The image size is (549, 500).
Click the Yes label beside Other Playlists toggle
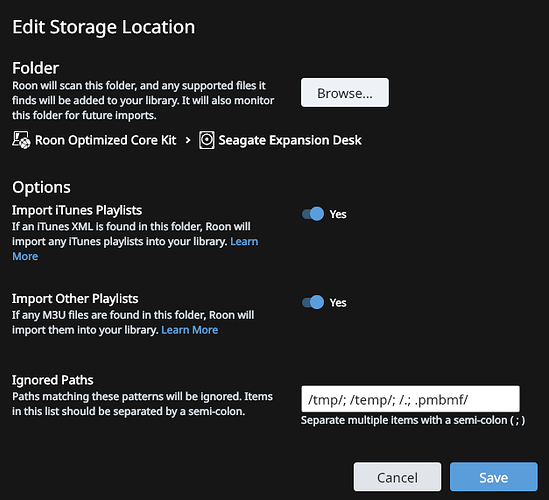pos(338,303)
